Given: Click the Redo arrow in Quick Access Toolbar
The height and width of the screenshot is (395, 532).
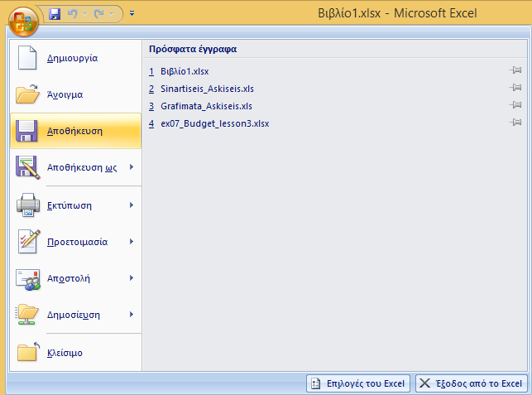Looking at the screenshot, I should pyautogui.click(x=98, y=14).
